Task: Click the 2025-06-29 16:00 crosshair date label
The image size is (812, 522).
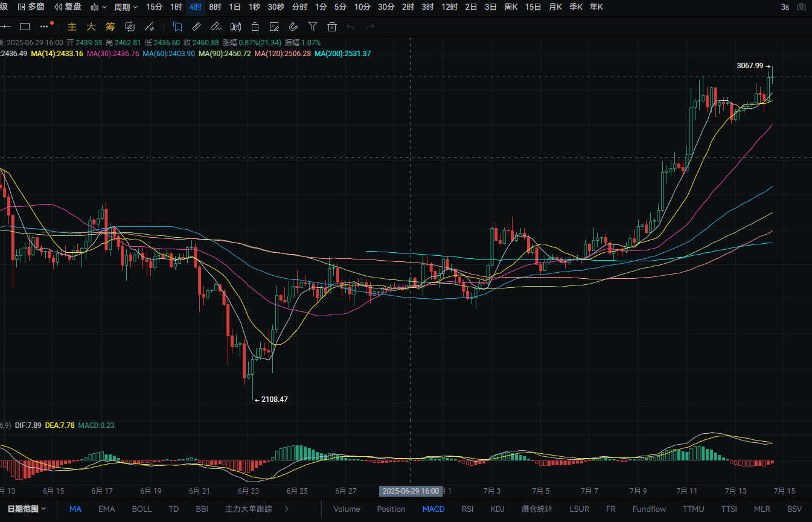Action: pos(411,491)
